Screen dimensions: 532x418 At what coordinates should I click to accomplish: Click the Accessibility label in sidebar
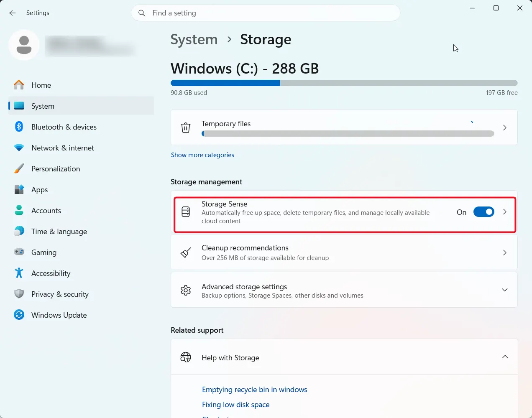click(x=51, y=273)
